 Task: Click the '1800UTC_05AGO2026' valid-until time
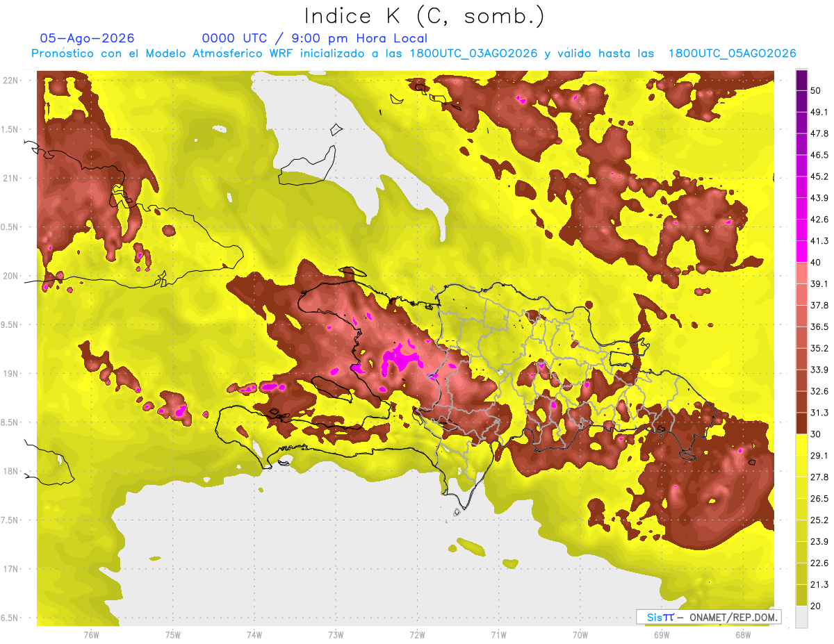(732, 53)
